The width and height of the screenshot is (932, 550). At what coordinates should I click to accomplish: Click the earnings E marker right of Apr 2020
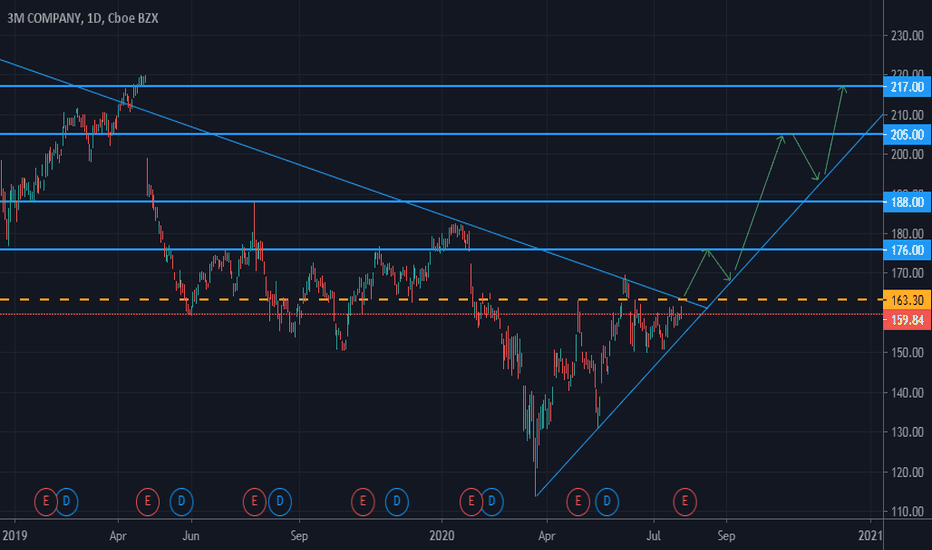[578, 502]
